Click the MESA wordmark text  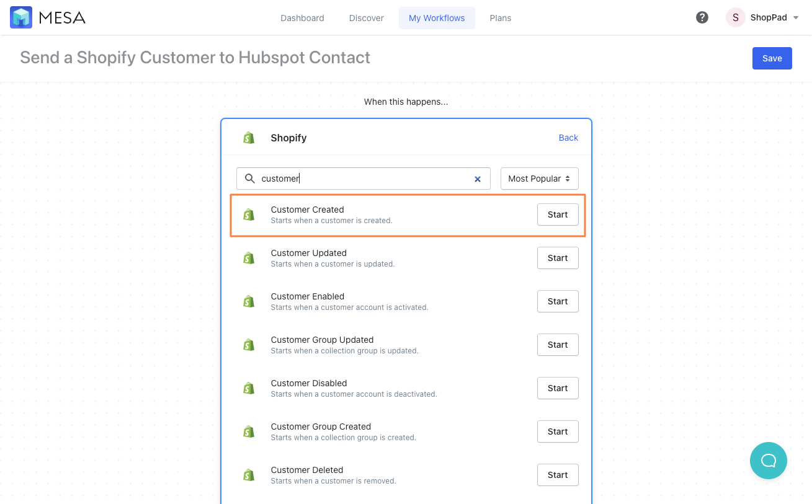pos(62,18)
